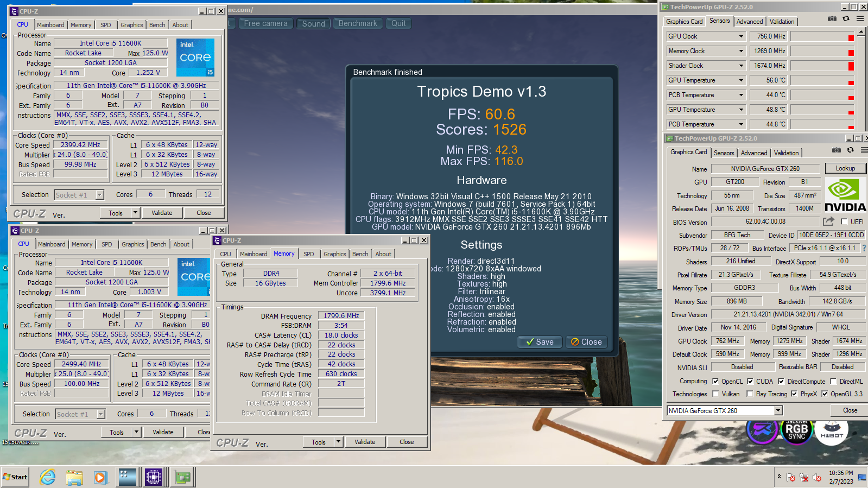Screen dimensions: 868x488
Task: Click camera icon in GPU-Z Graphics Card window
Action: click(837, 150)
